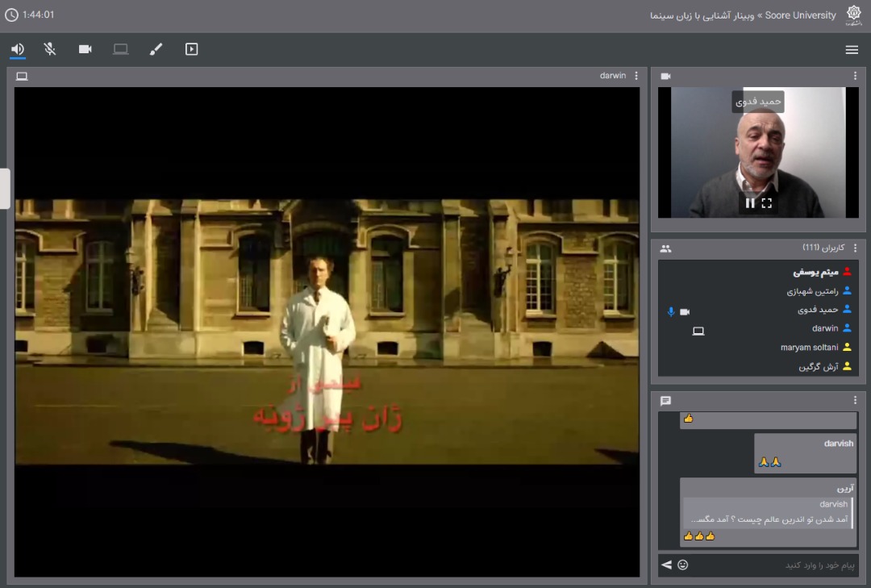
Task: Unmute the crossed-out microphone
Action: coord(50,49)
